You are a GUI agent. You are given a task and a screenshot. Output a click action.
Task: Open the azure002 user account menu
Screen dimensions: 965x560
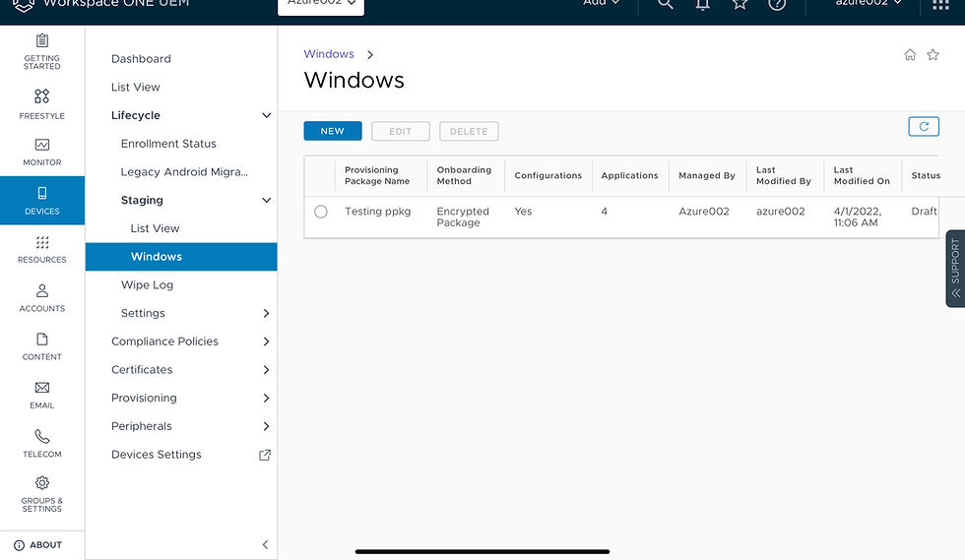868,3
